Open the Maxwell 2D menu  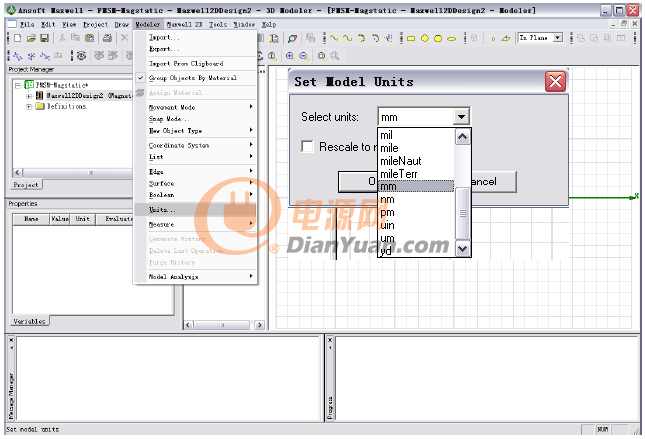[x=184, y=24]
